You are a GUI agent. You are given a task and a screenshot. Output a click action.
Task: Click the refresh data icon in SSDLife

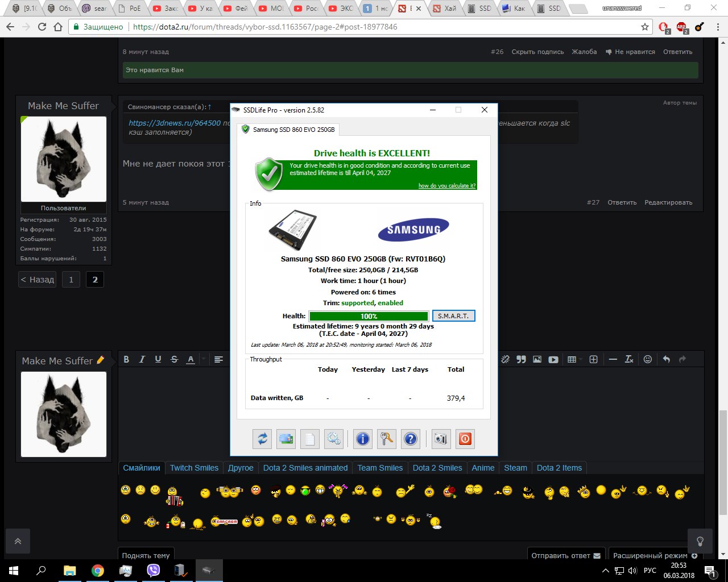point(262,439)
